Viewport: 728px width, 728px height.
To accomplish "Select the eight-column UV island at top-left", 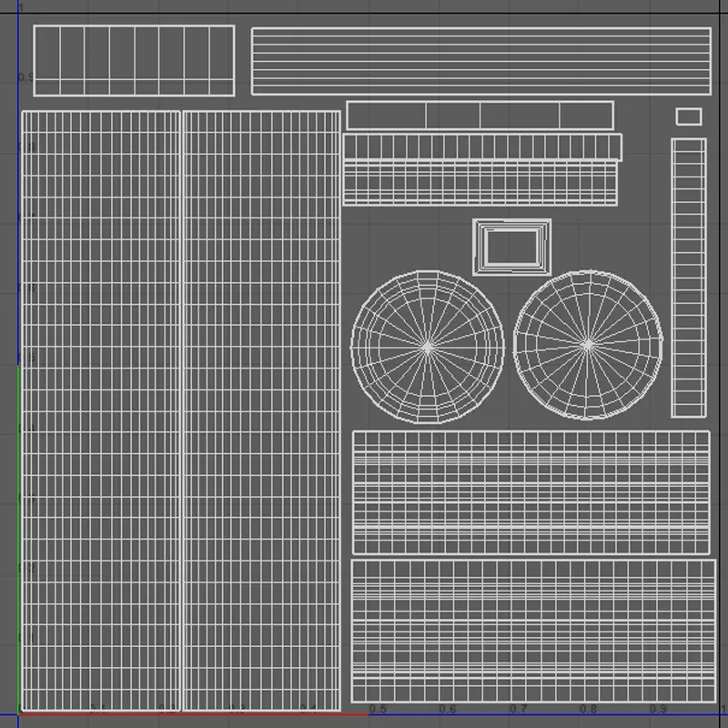I will click(134, 61).
